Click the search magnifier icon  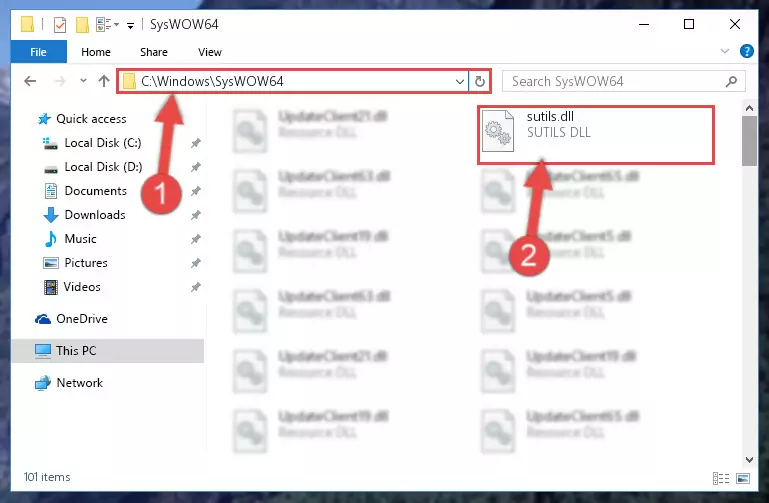(731, 81)
